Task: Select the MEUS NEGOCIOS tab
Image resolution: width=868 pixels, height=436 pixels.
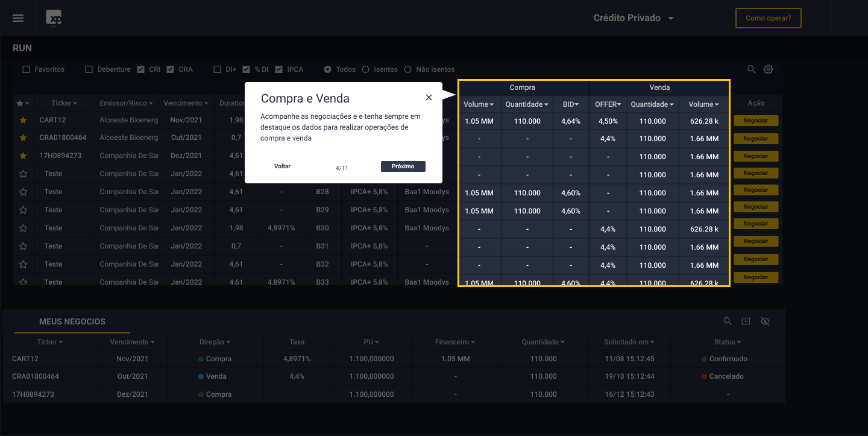Action: click(72, 322)
